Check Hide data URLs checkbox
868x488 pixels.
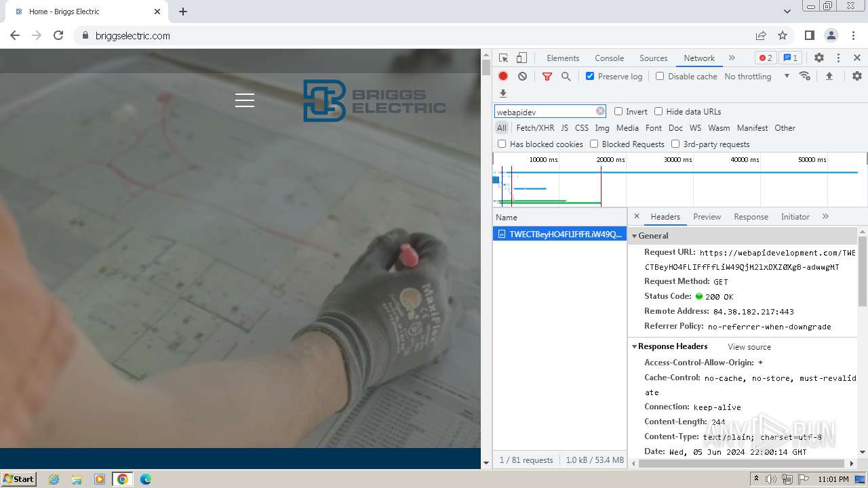pos(658,111)
